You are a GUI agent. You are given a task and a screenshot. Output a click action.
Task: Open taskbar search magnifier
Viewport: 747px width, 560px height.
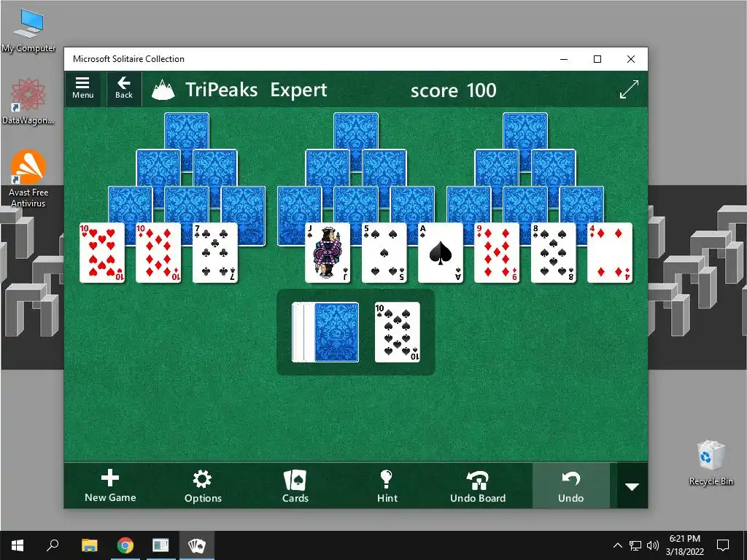click(53, 545)
